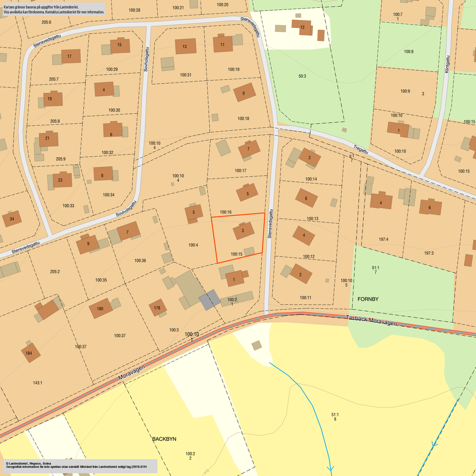476x476 pixels.
Task: Click the FORNBY place name label
Action: (x=368, y=299)
